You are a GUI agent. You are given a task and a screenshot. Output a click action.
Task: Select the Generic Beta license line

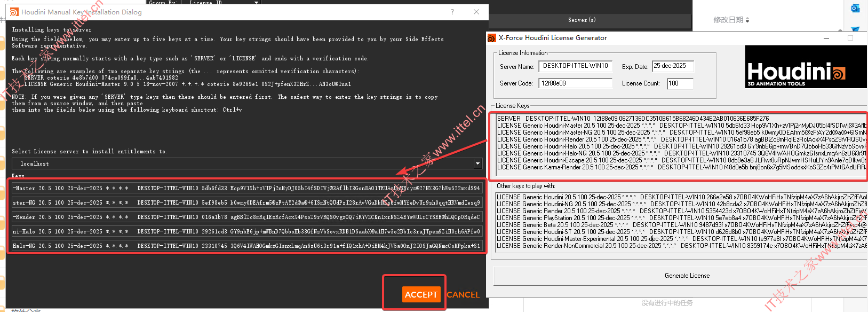click(682, 225)
